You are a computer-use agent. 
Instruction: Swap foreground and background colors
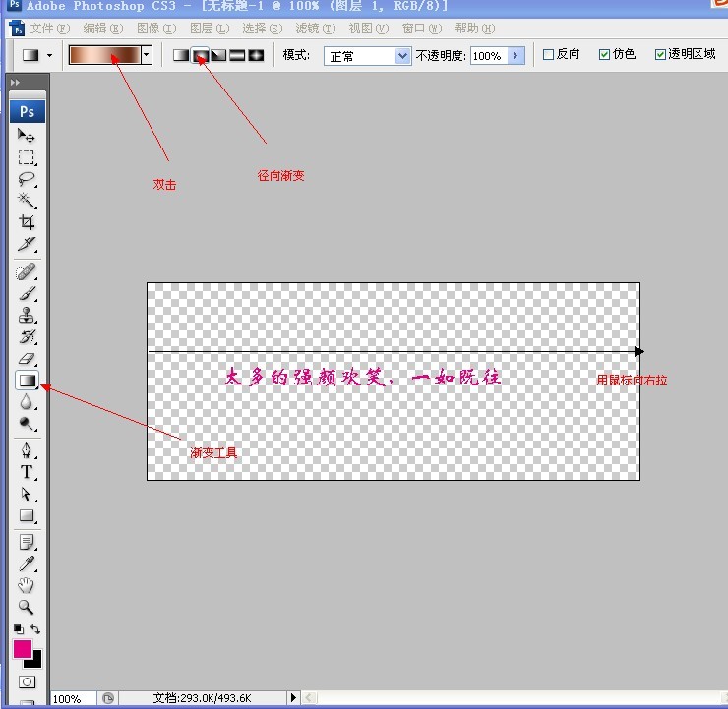pos(35,629)
